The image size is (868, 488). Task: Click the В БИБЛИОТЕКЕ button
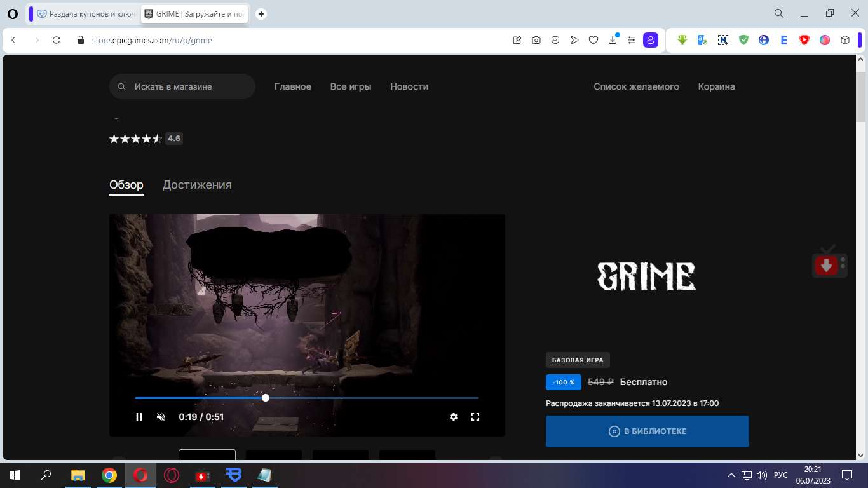(x=648, y=431)
